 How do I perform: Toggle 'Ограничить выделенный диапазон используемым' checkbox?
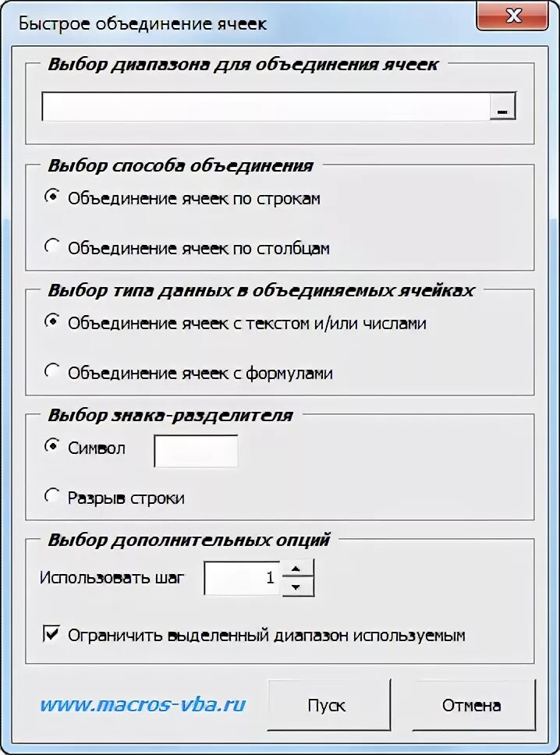coord(51,634)
